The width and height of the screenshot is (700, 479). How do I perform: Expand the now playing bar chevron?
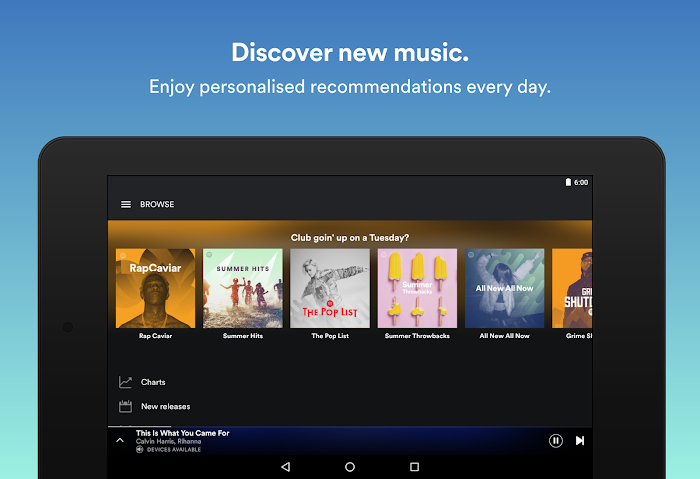click(x=120, y=440)
